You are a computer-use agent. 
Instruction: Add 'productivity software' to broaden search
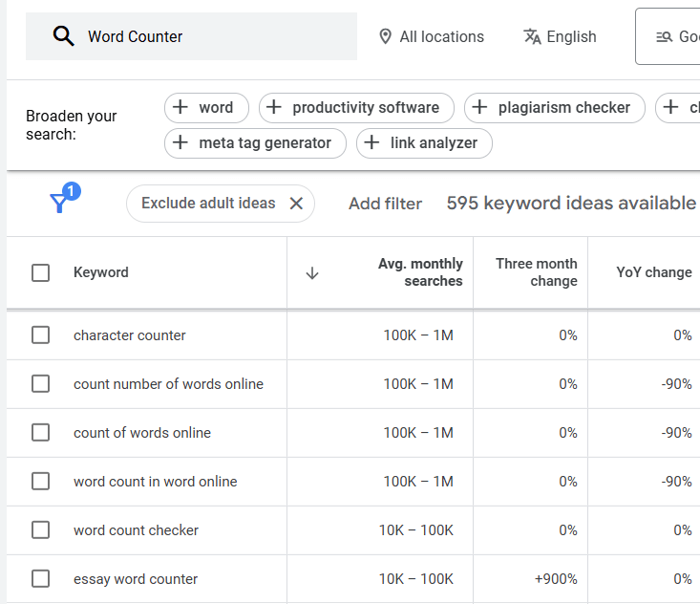coord(356,108)
